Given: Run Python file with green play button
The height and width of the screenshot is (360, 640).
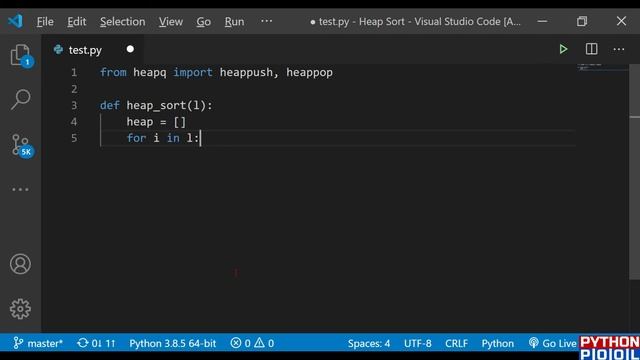Looking at the screenshot, I should (563, 49).
